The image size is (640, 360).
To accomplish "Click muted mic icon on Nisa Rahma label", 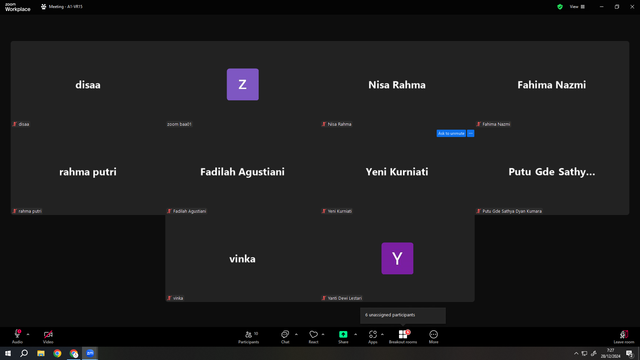I will click(324, 124).
